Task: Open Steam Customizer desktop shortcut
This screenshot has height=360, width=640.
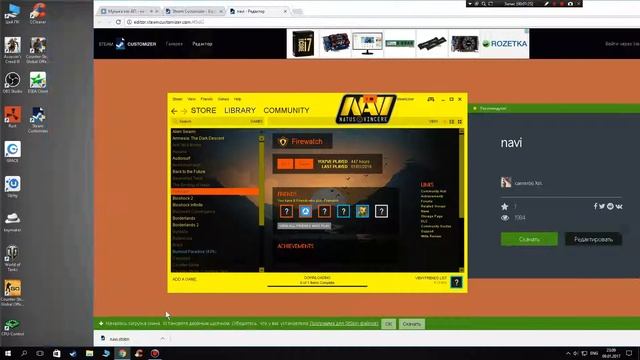Action: (38, 120)
